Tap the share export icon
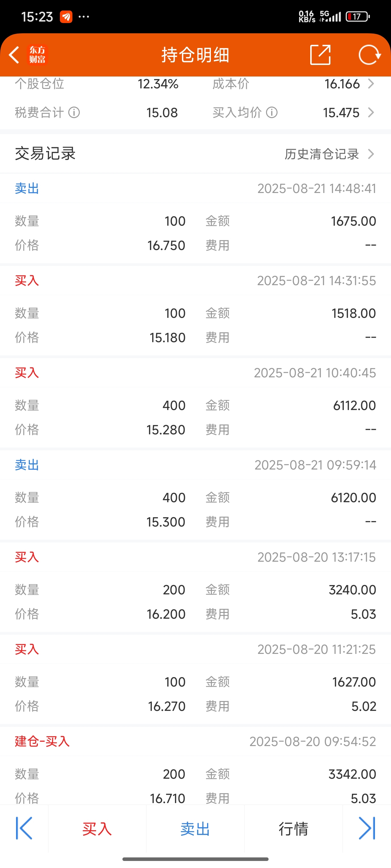Viewport: 391px width, 868px height. 320,55
